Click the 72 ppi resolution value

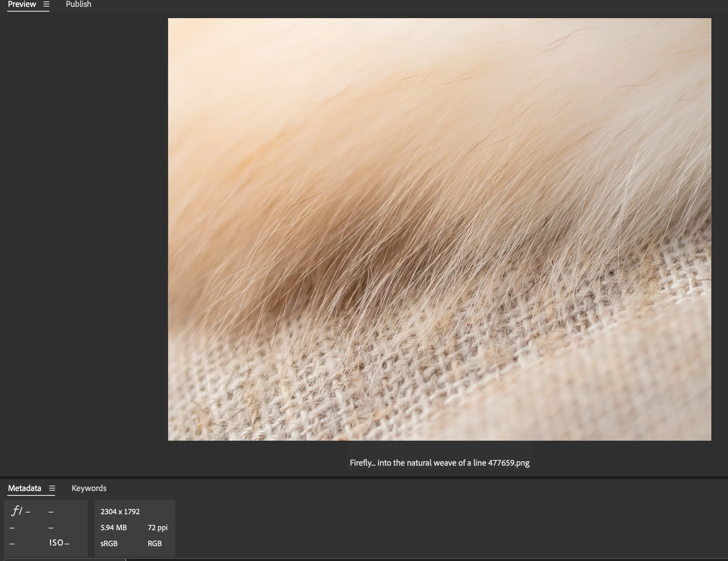pyautogui.click(x=158, y=528)
